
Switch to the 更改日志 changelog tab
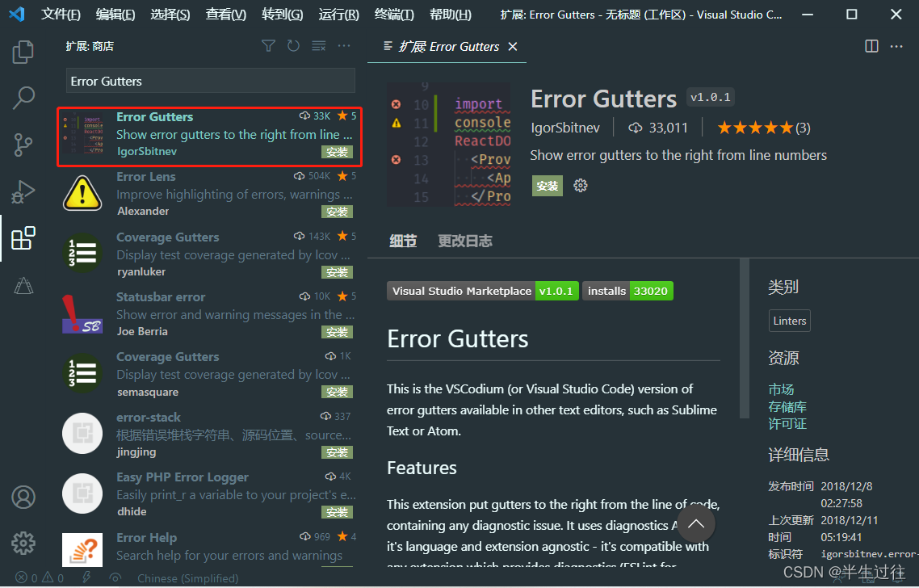tap(465, 241)
